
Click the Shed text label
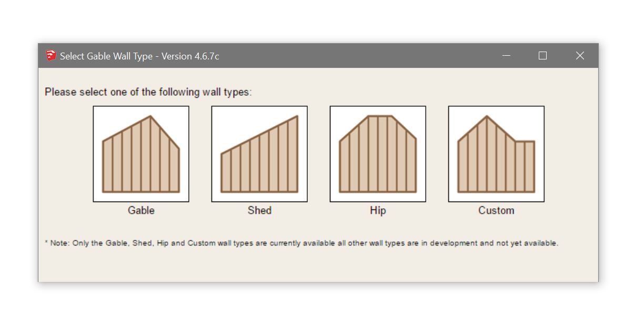point(259,210)
